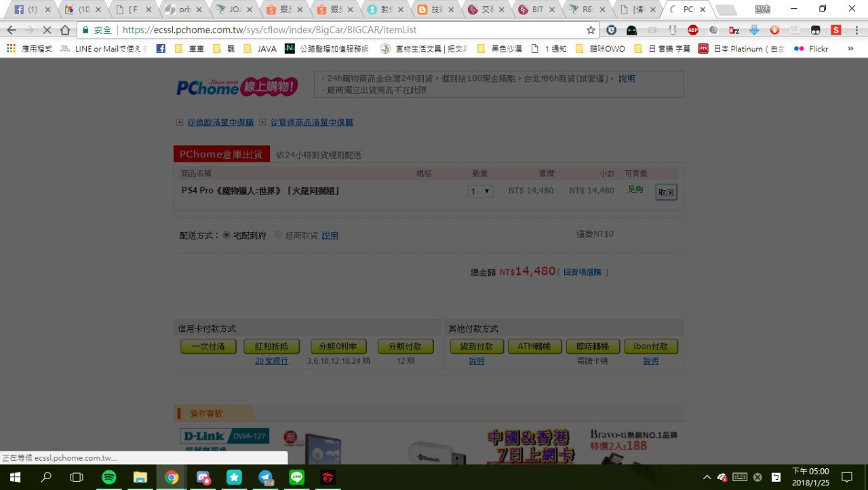This screenshot has width=868, height=490.
Task: Open the AdBlock Plus extension icon
Action: [693, 30]
